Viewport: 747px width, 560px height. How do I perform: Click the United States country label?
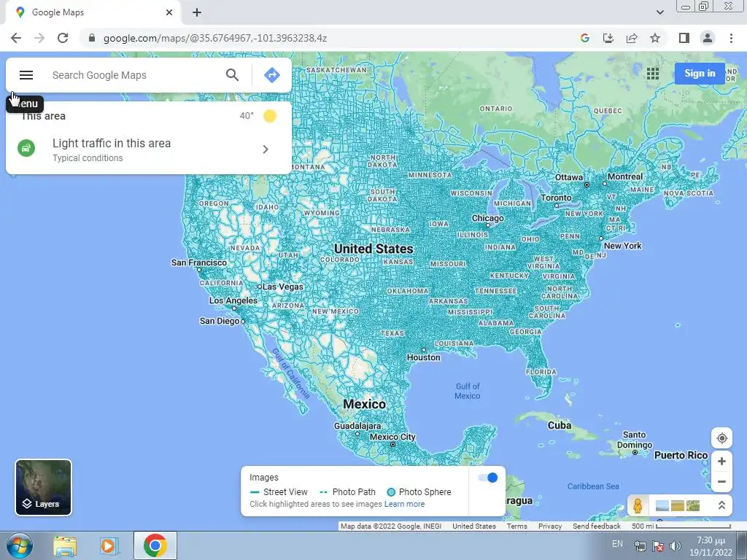click(373, 249)
